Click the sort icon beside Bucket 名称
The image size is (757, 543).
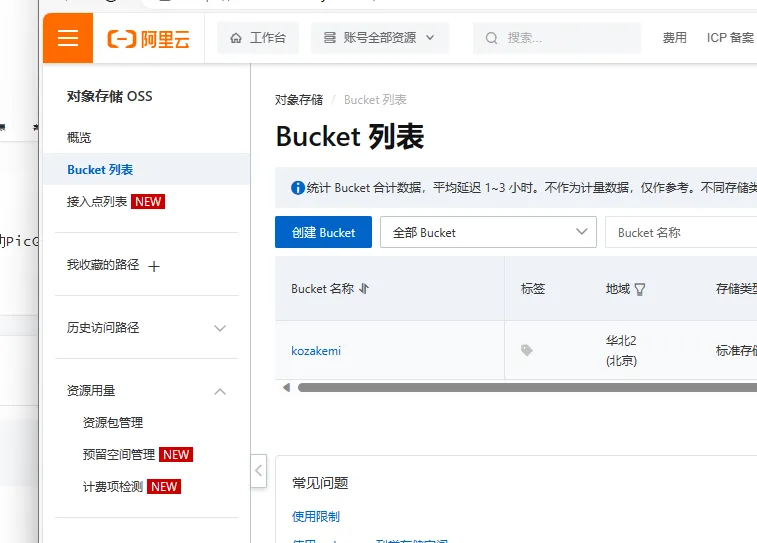pos(364,288)
